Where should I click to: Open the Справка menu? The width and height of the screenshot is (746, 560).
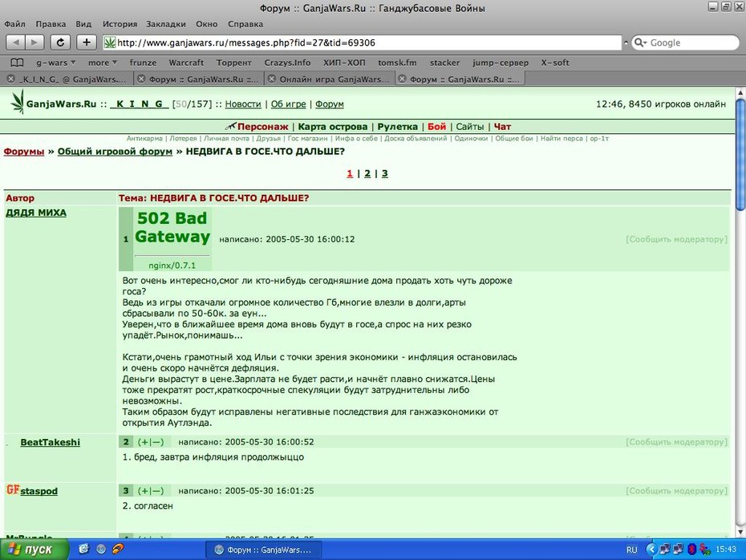point(245,24)
